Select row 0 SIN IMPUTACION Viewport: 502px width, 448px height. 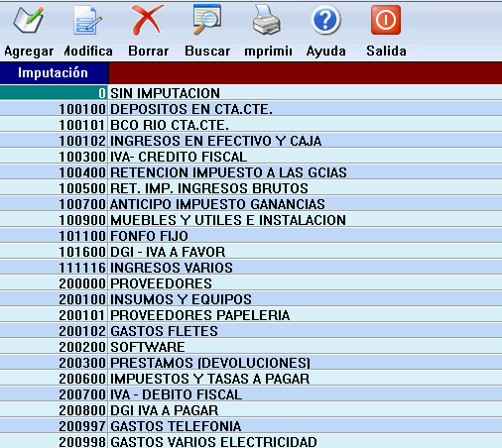pyautogui.click(x=251, y=93)
